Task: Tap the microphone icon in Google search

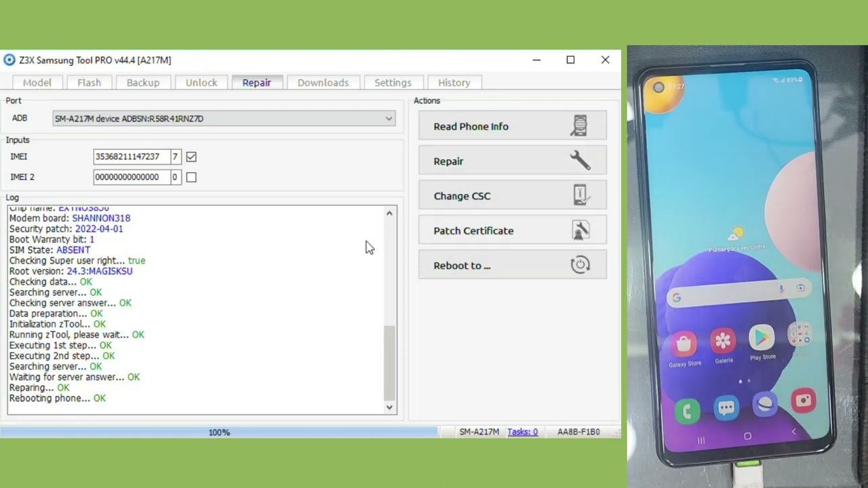Action: click(781, 289)
